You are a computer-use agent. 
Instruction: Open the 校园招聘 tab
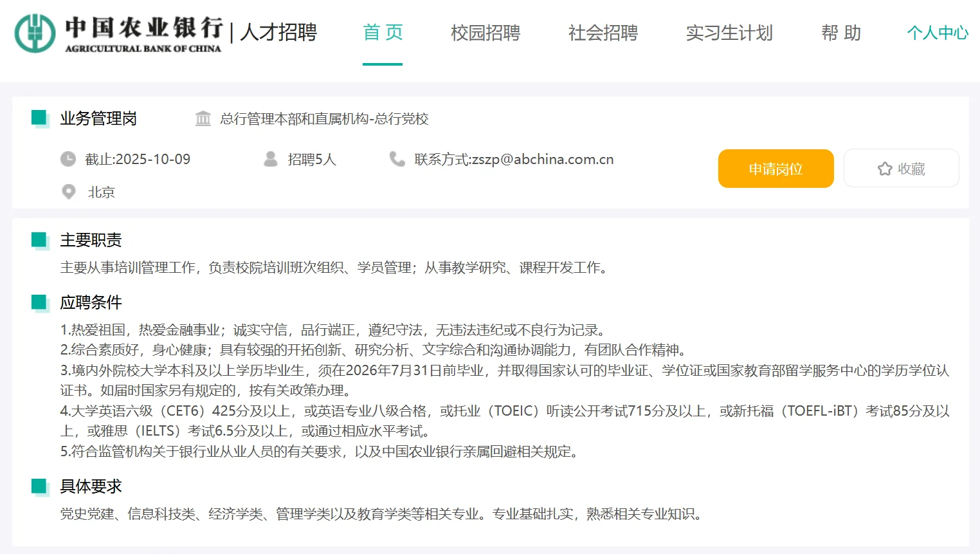pos(485,32)
